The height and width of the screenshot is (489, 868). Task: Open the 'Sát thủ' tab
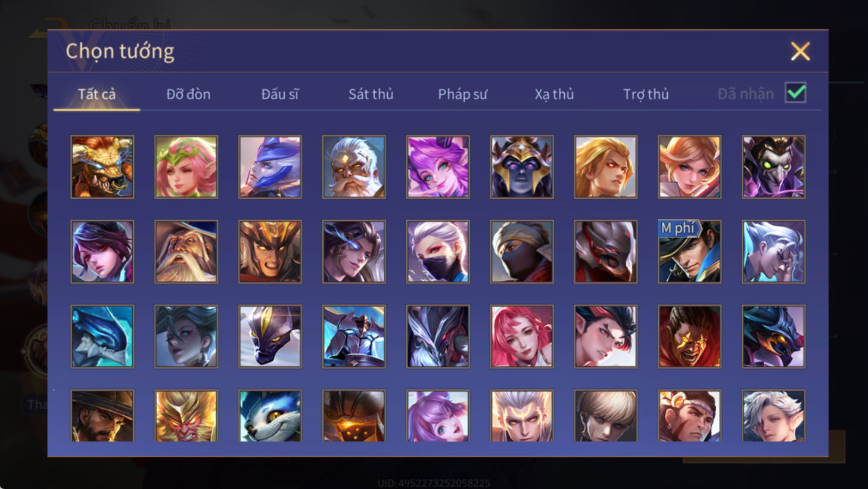point(371,94)
